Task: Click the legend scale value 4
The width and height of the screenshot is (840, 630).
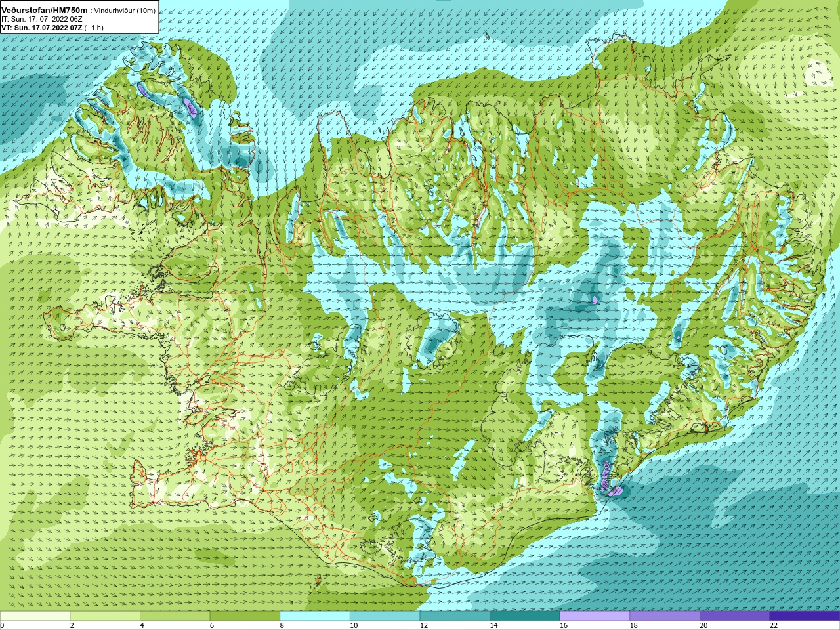Action: [142, 625]
